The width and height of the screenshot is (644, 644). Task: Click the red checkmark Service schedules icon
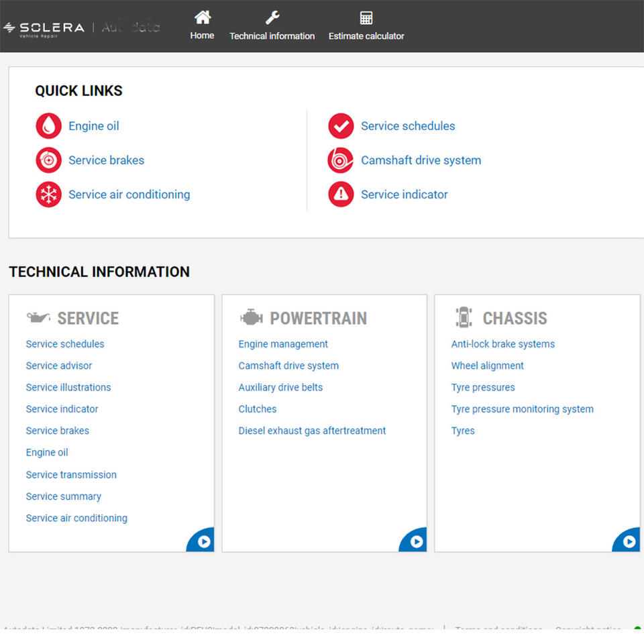coord(341,126)
